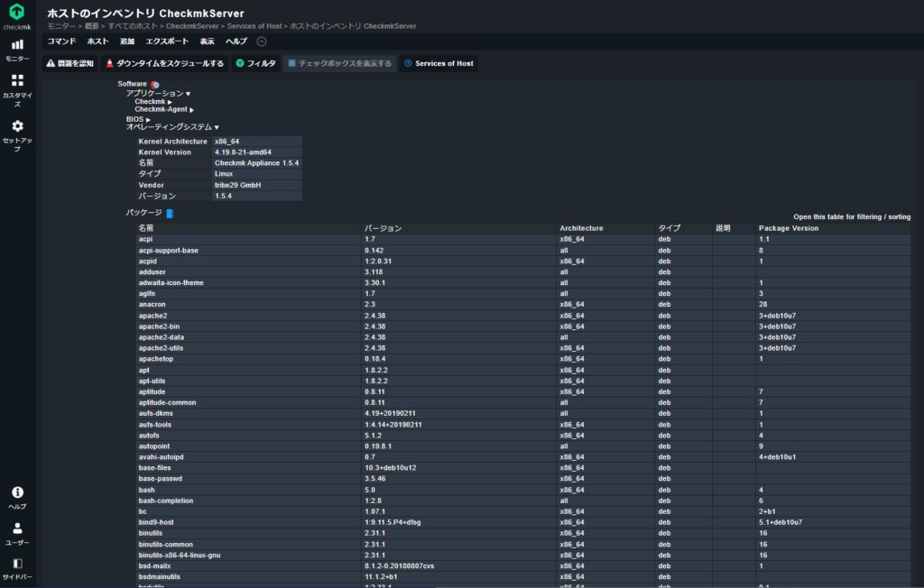Expand the BIOS tree node
924x588 pixels.
[x=138, y=120]
